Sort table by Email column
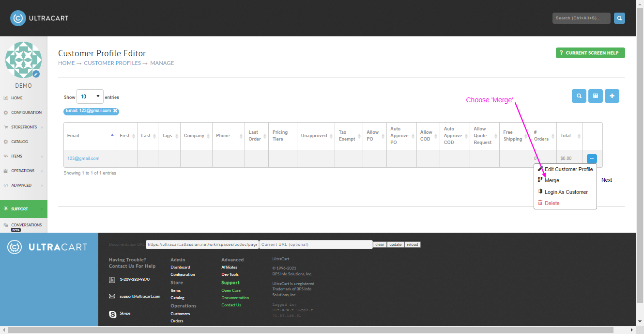Viewport: 644px width, 334px height. pyautogui.click(x=90, y=136)
